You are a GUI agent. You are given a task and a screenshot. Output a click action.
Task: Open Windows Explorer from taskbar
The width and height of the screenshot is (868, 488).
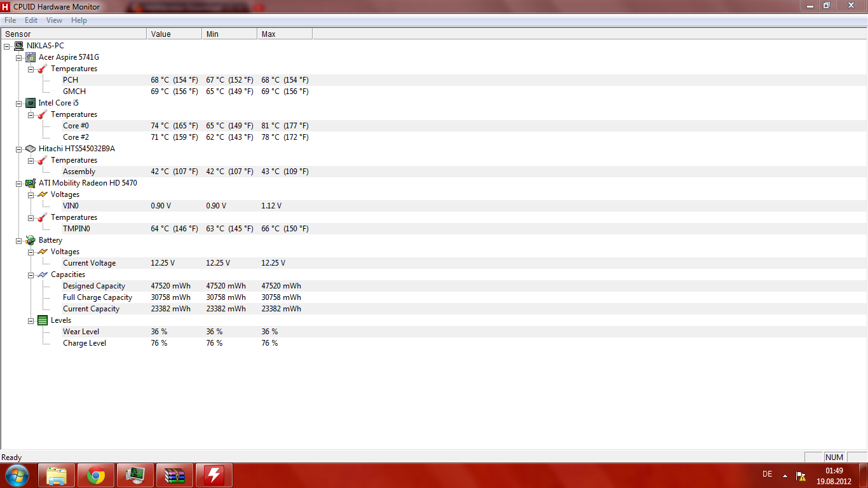click(x=57, y=475)
